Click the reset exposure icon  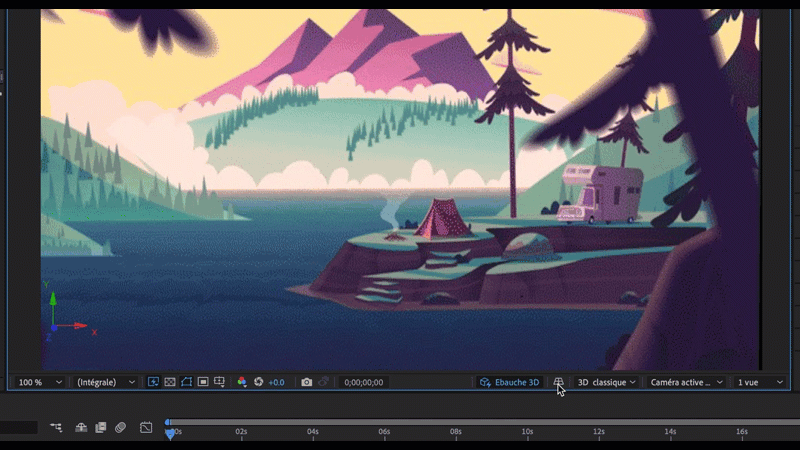pos(259,382)
